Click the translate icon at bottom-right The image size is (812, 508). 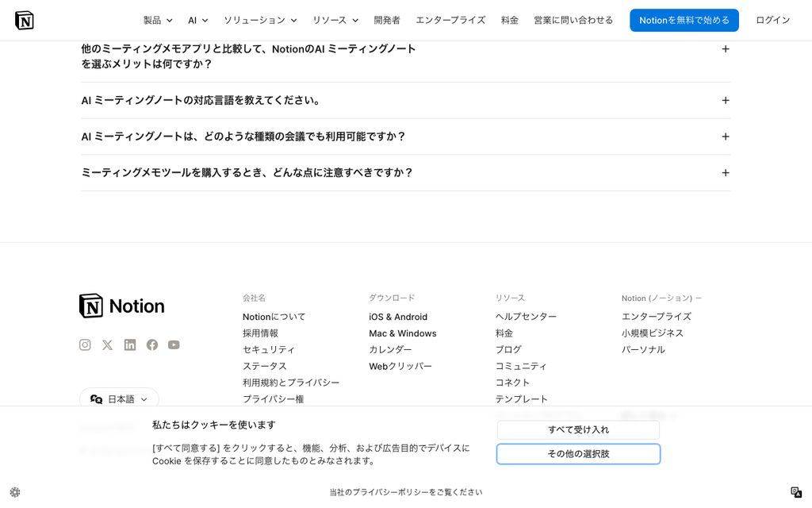[x=796, y=492]
